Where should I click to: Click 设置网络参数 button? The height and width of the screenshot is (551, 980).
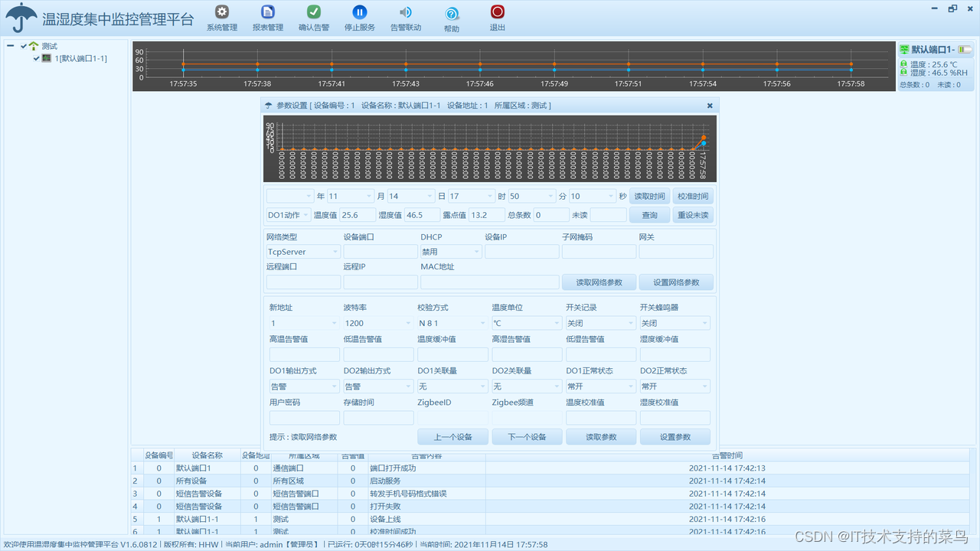point(676,282)
